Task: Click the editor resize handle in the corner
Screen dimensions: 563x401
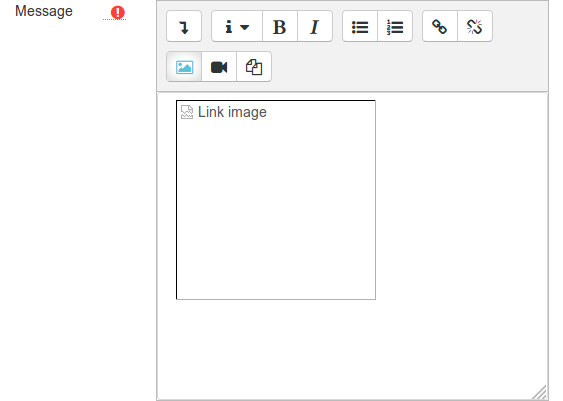Action: click(x=540, y=392)
